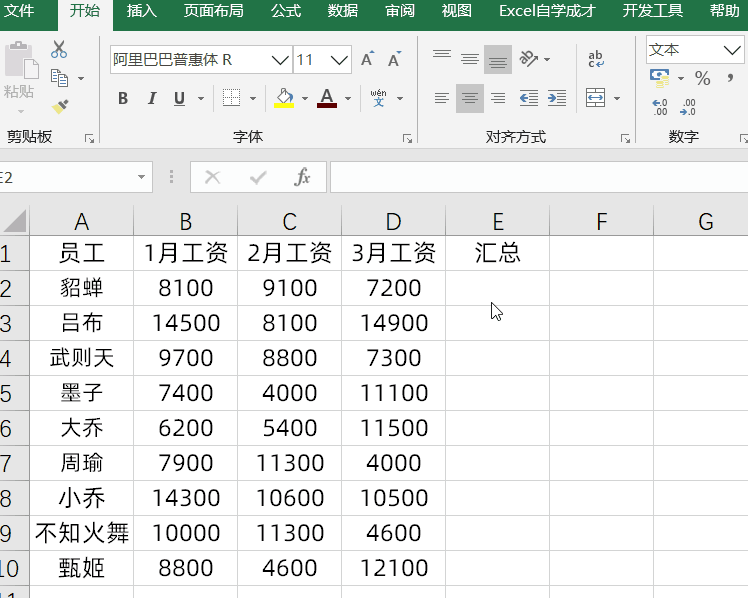Toggle bottom align button
Viewport: 748px width, 598px height.
(498, 59)
